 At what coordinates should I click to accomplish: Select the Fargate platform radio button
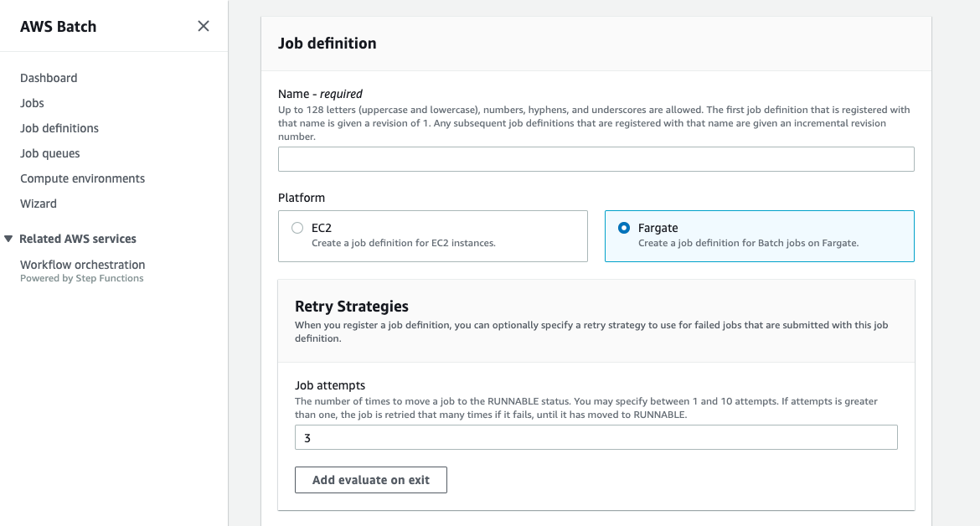click(623, 228)
